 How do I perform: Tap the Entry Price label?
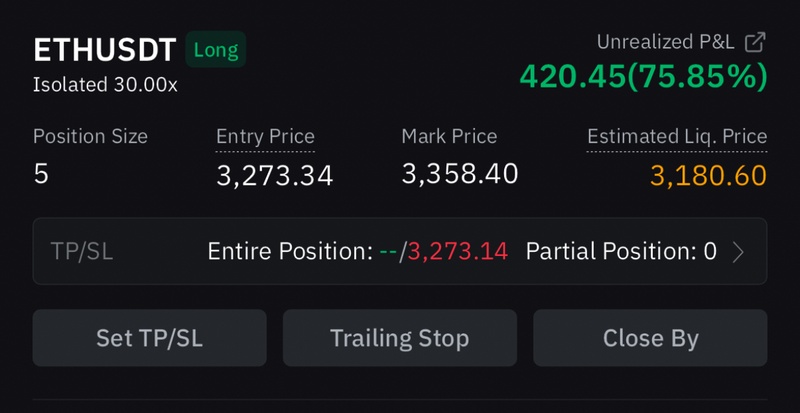tap(265, 137)
